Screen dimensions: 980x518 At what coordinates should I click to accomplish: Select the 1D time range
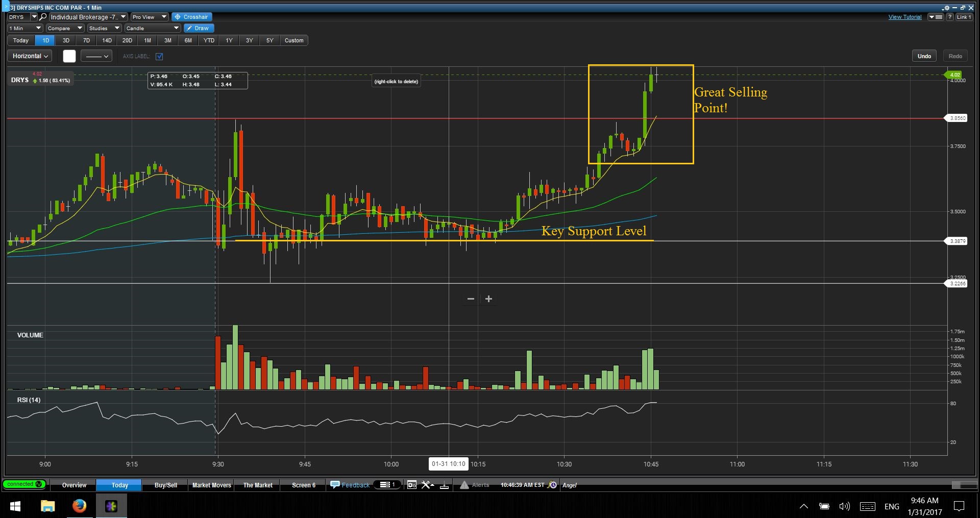[x=45, y=40]
